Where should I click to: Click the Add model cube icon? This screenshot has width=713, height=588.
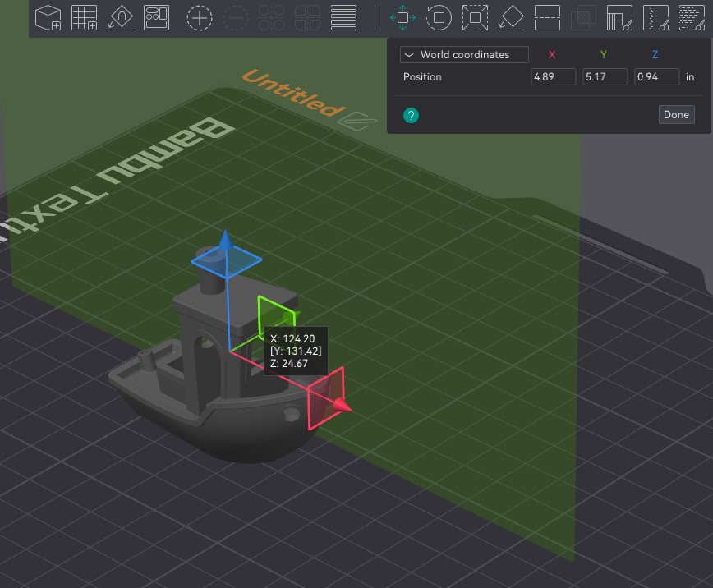[x=48, y=18]
